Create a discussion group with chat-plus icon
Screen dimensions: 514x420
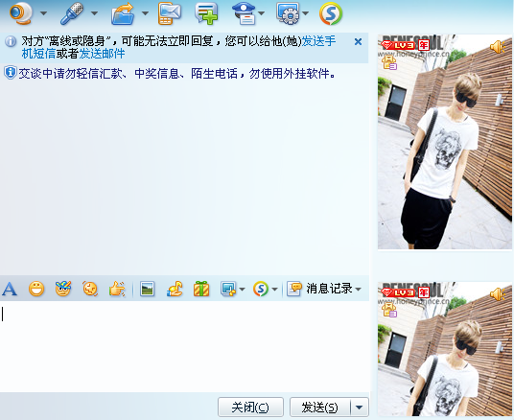pos(206,13)
